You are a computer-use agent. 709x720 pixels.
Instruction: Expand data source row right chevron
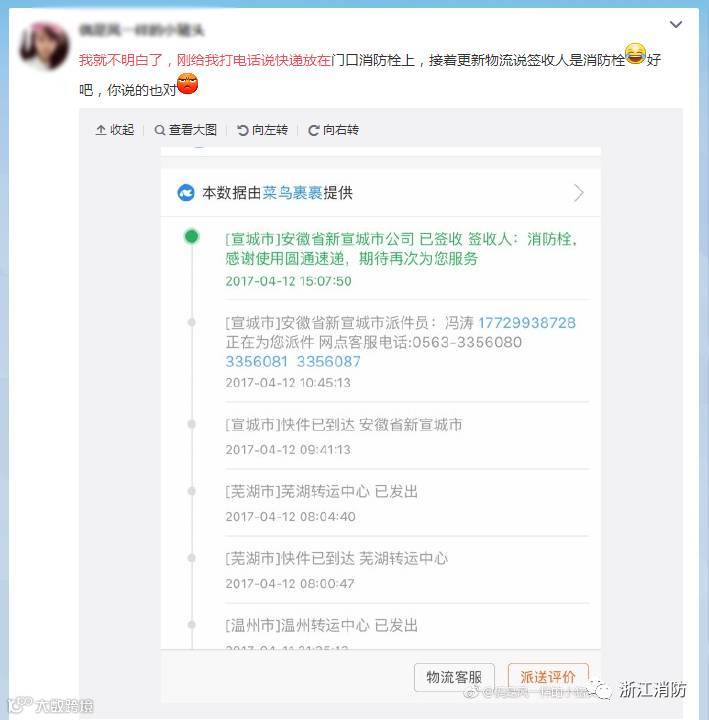coord(579,193)
